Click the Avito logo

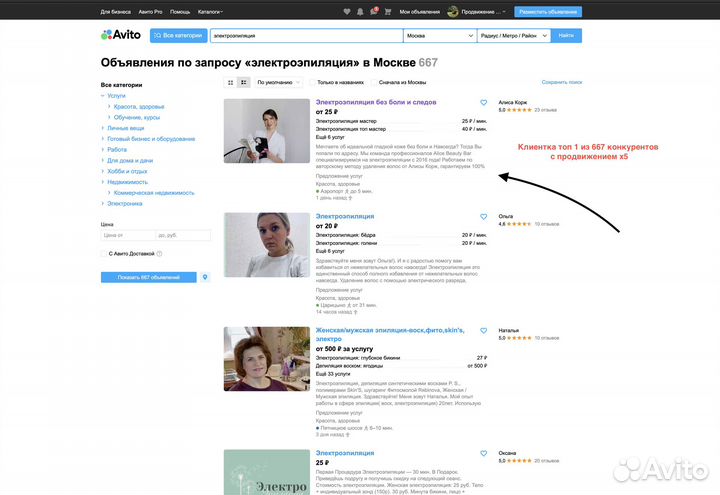[121, 35]
